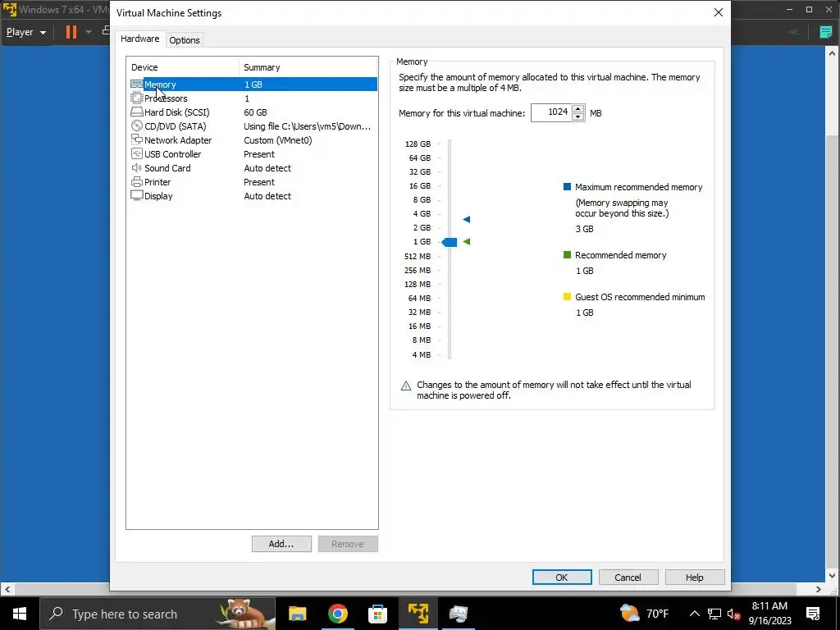Click the Device column header
This screenshot has height=630, width=840.
tap(183, 67)
